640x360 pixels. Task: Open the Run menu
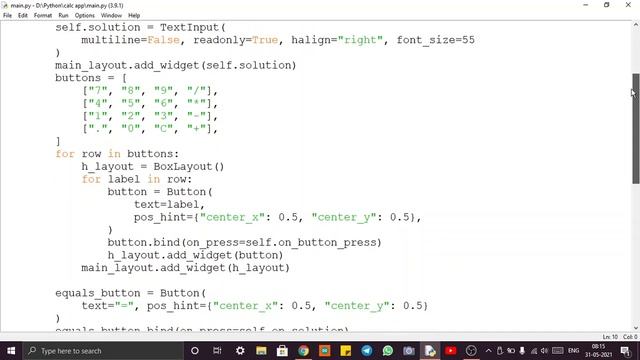(x=63, y=16)
